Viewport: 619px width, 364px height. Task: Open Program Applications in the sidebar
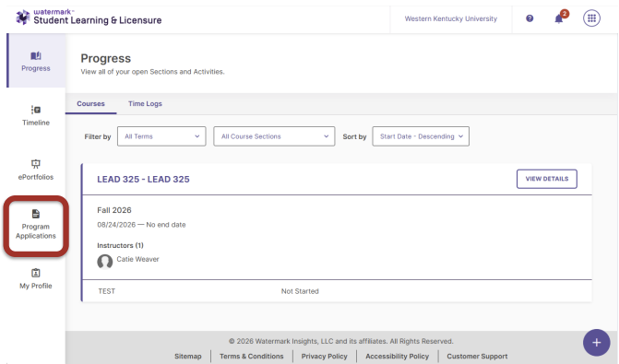[36, 226]
